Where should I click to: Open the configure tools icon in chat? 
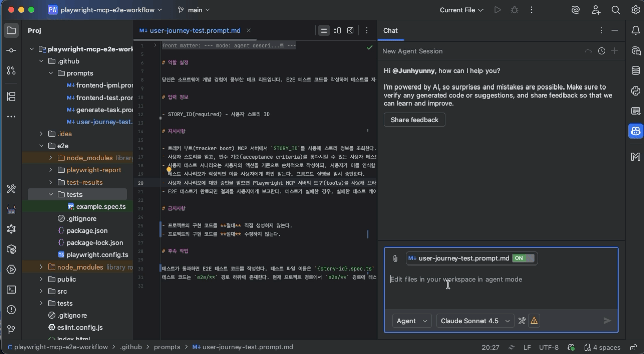522,321
